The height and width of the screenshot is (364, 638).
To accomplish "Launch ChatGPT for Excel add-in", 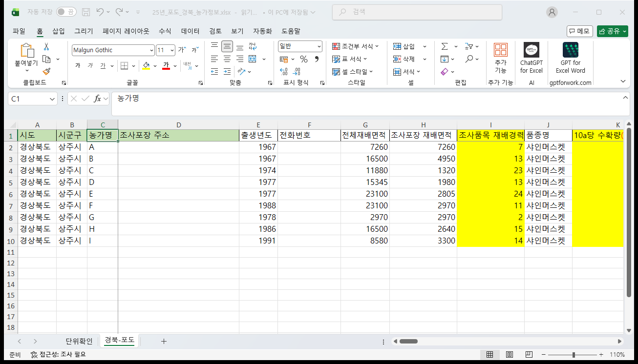I will 532,58.
